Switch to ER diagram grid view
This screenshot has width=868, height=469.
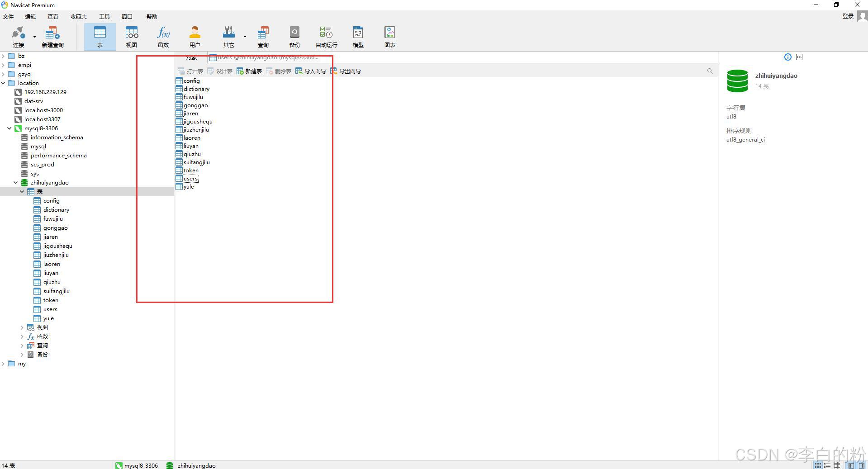[x=836, y=465]
